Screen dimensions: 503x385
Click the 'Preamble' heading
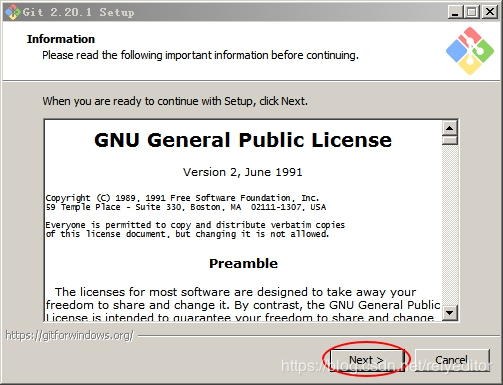coord(243,263)
